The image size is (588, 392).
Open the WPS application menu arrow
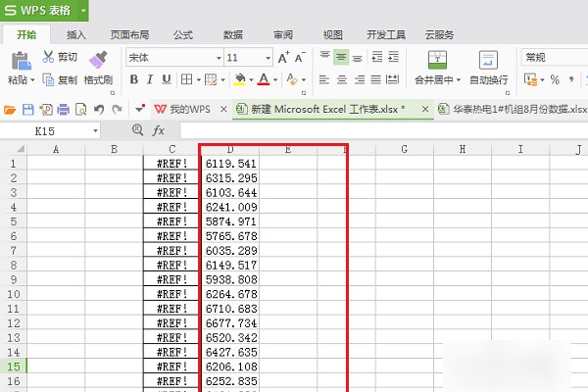coord(83,10)
